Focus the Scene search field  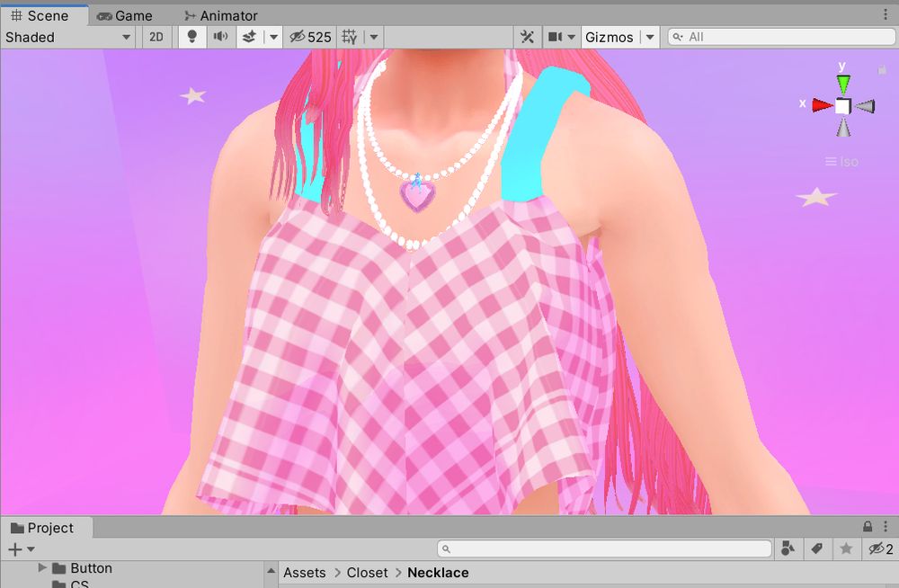782,37
